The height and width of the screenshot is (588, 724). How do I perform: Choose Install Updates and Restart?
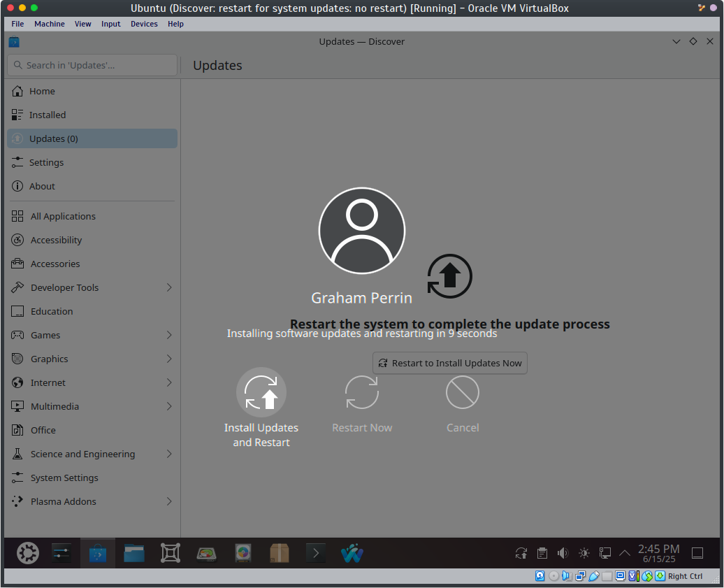(x=261, y=408)
